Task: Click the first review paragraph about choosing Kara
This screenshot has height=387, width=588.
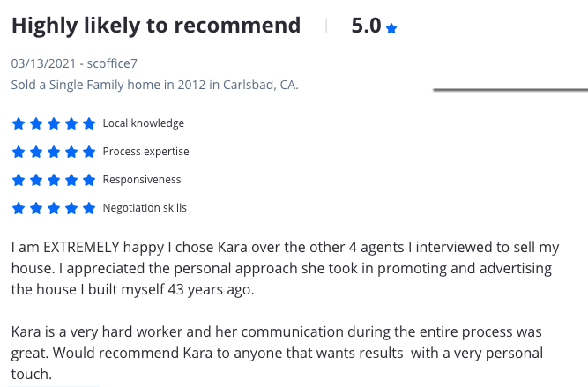Action: click(282, 268)
